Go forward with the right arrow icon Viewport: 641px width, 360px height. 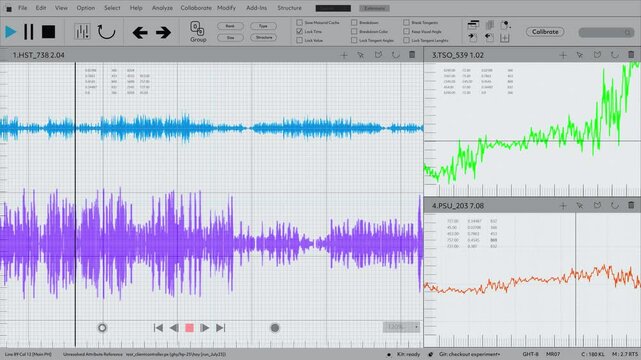pyautogui.click(x=163, y=32)
